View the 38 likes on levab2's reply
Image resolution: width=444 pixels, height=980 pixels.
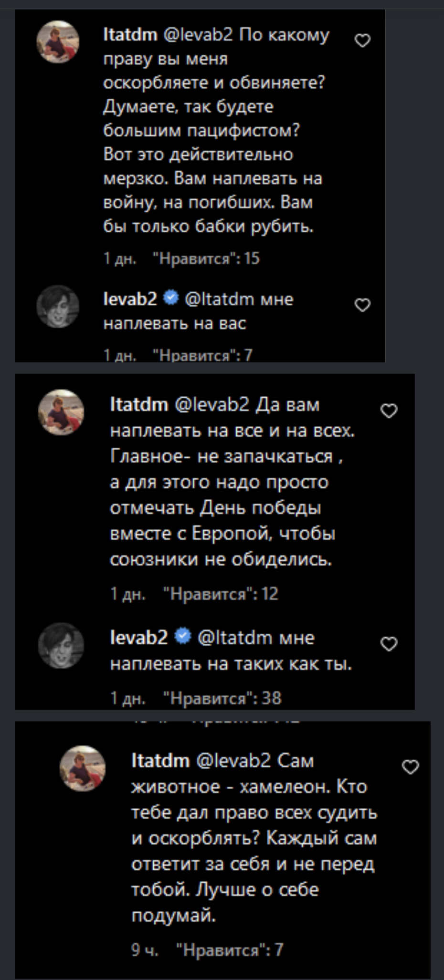tap(222, 698)
